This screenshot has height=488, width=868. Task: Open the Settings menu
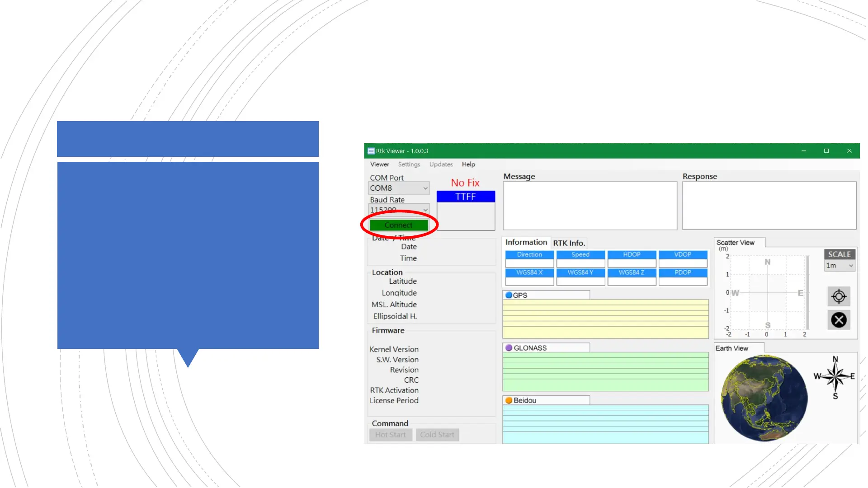(x=409, y=164)
